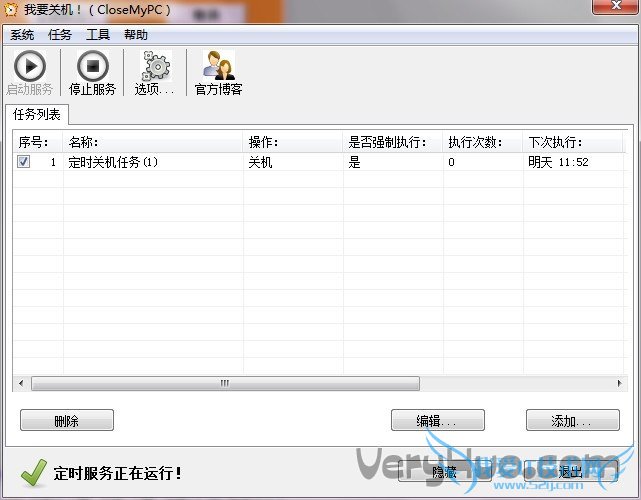The height and width of the screenshot is (500, 641).
Task: Click the 关机 operation cell
Action: click(x=260, y=162)
